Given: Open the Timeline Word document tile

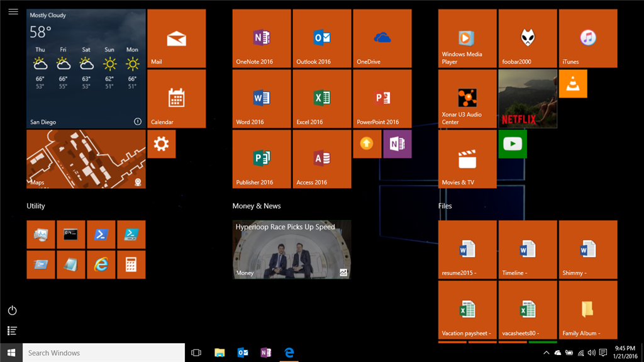Looking at the screenshot, I should coord(528,250).
